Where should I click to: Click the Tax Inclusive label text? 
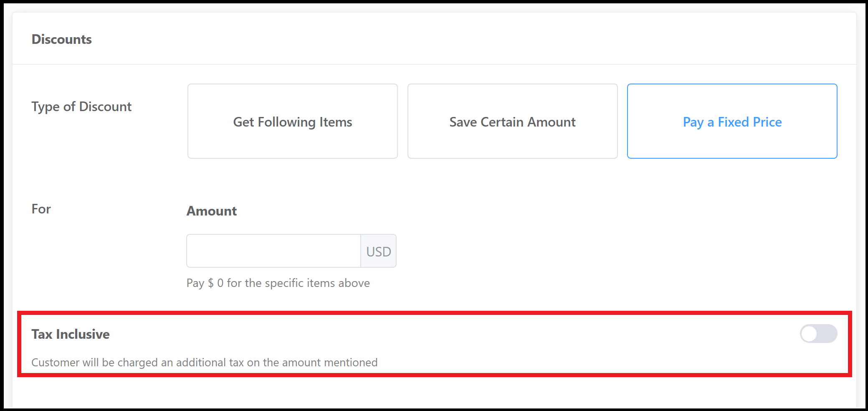(x=70, y=334)
